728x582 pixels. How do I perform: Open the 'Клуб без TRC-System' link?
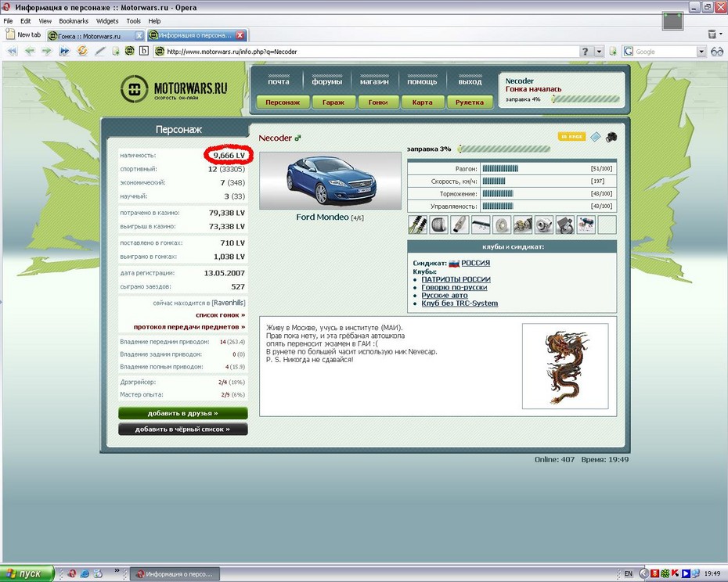[x=460, y=304]
